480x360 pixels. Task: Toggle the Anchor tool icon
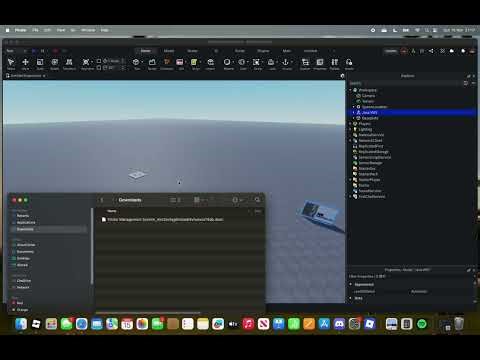(285, 62)
